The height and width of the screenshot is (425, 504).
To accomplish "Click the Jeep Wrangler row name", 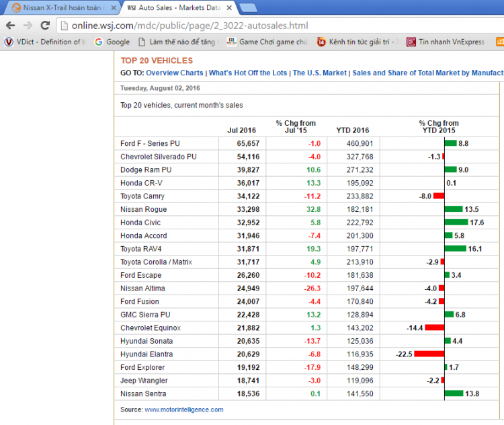I will pyautogui.click(x=144, y=381).
